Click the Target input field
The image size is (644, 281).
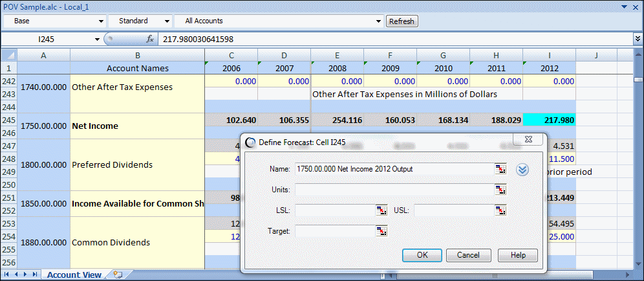(x=335, y=231)
